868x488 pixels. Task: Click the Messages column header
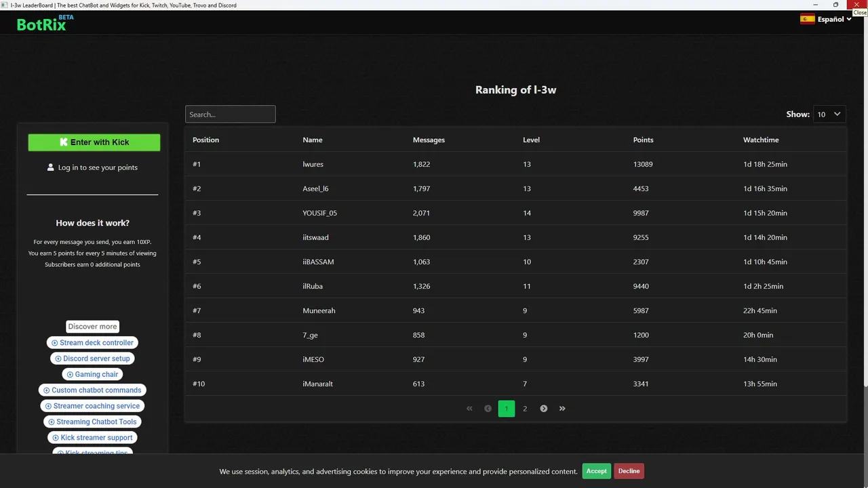pos(429,140)
